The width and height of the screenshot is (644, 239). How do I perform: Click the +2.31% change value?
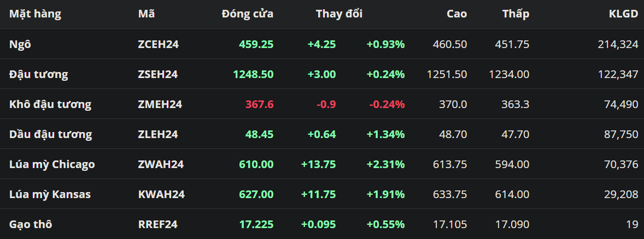coord(385,164)
